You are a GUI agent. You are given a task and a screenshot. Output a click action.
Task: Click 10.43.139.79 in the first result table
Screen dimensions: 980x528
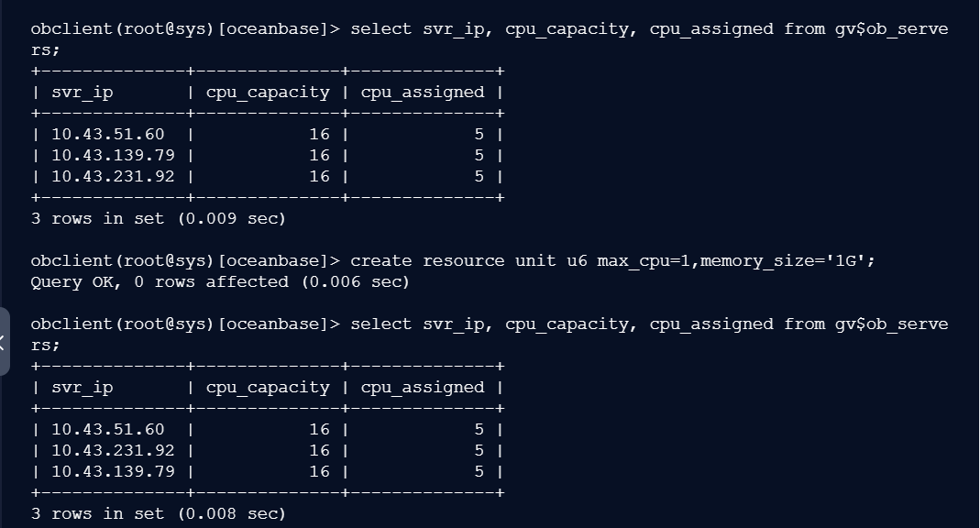(x=113, y=156)
